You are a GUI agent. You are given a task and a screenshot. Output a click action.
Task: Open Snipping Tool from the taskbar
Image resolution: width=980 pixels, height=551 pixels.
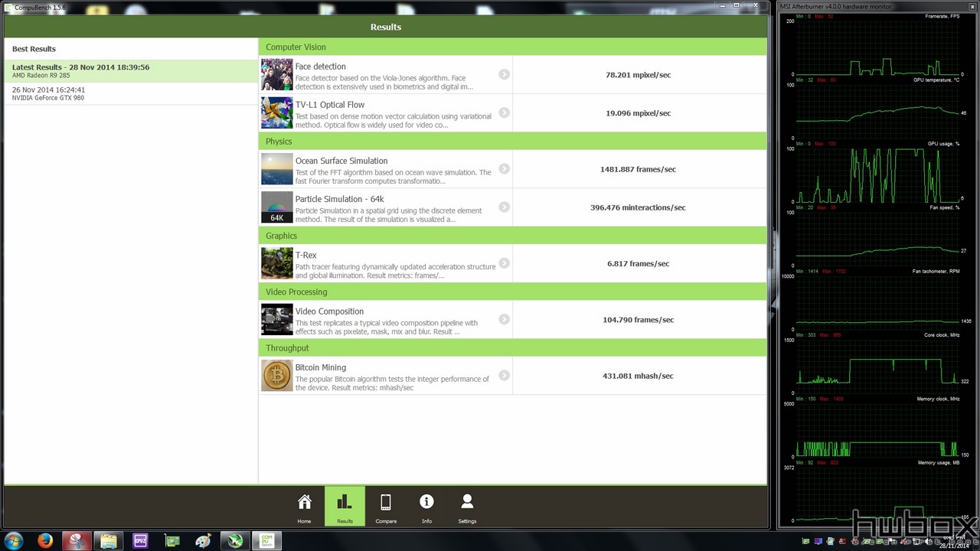tap(77, 541)
